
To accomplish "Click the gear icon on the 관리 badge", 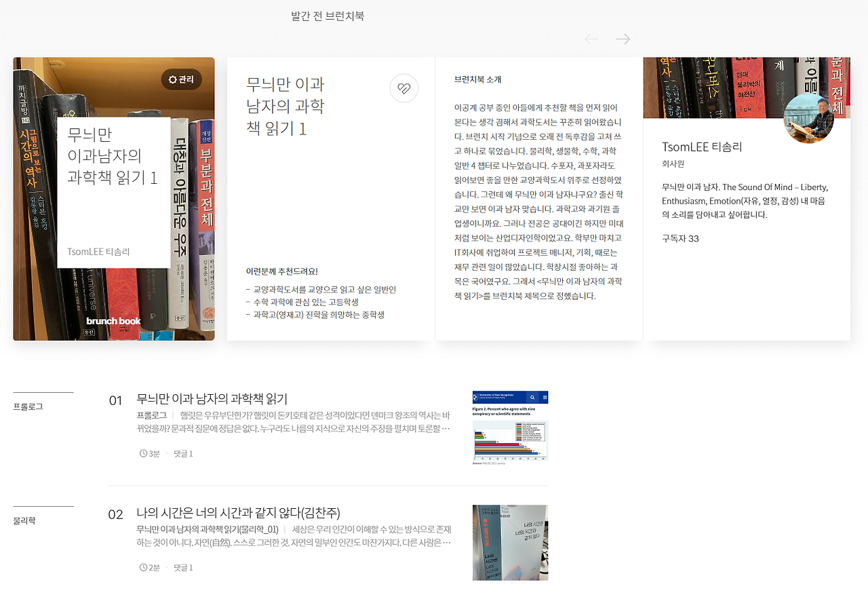I will point(172,79).
